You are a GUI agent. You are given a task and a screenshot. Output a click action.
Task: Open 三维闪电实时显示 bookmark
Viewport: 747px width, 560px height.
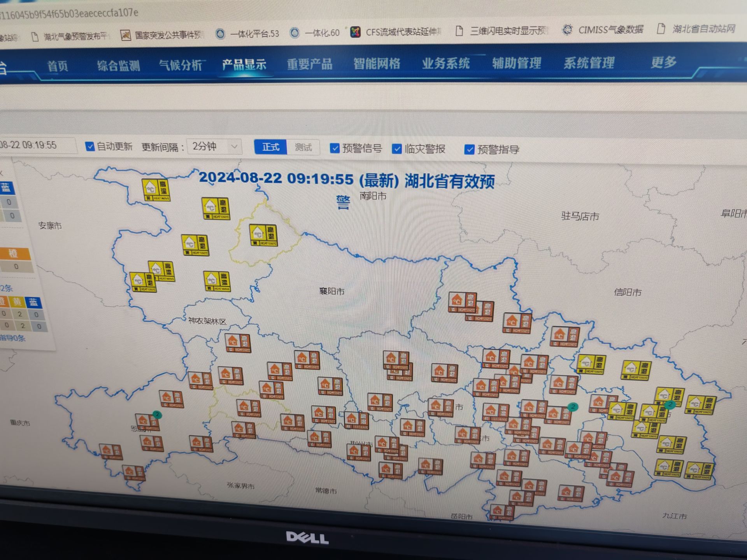pos(502,31)
